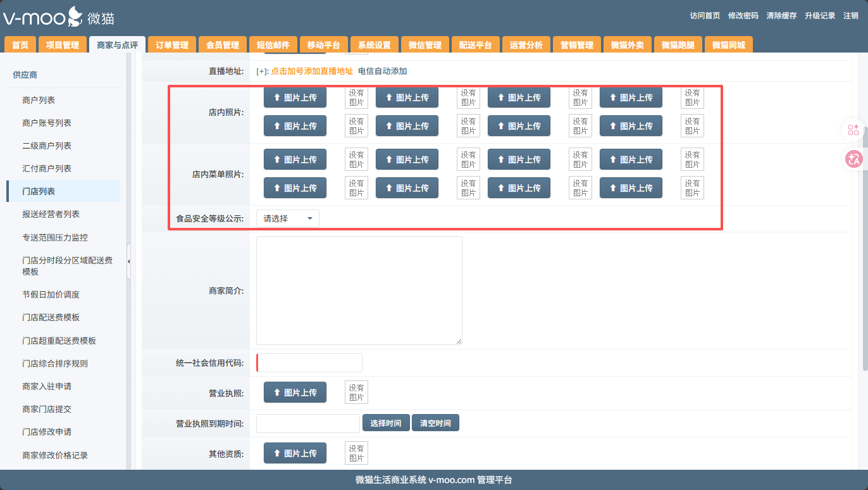Click the pink grid sparkle floating icon
Screen dimensions: 868x490
[x=853, y=130]
